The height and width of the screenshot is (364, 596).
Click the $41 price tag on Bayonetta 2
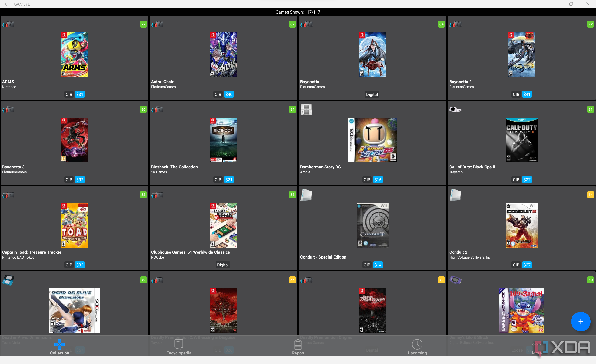click(527, 95)
